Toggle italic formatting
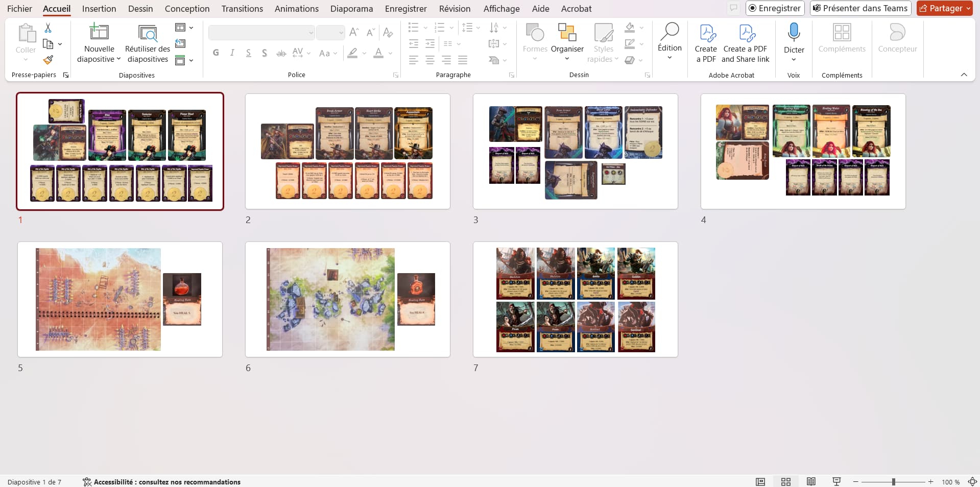 [232, 53]
